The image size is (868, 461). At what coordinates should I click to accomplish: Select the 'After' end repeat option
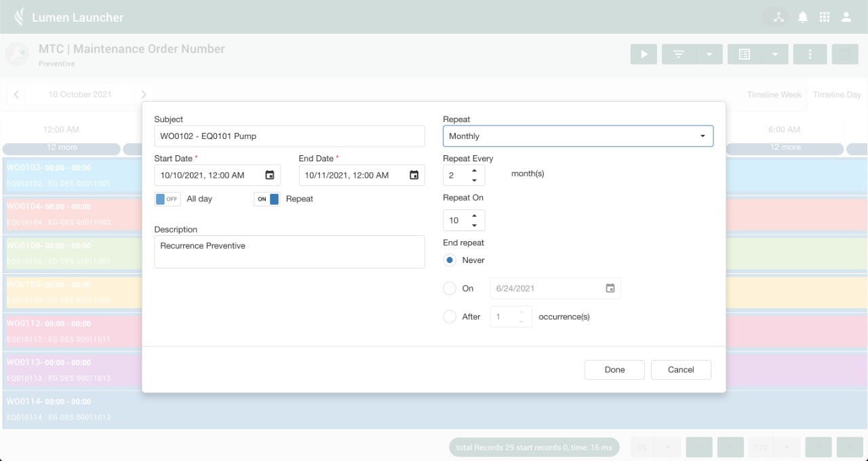449,317
